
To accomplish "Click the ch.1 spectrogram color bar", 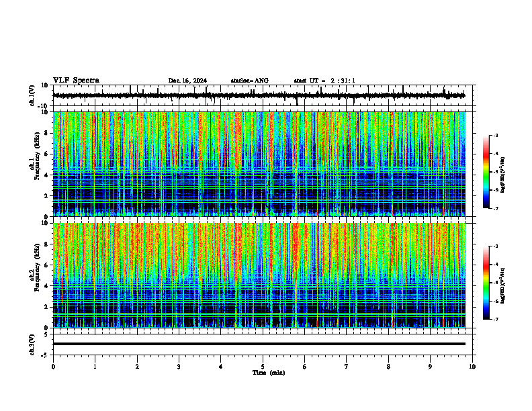I will (486, 172).
